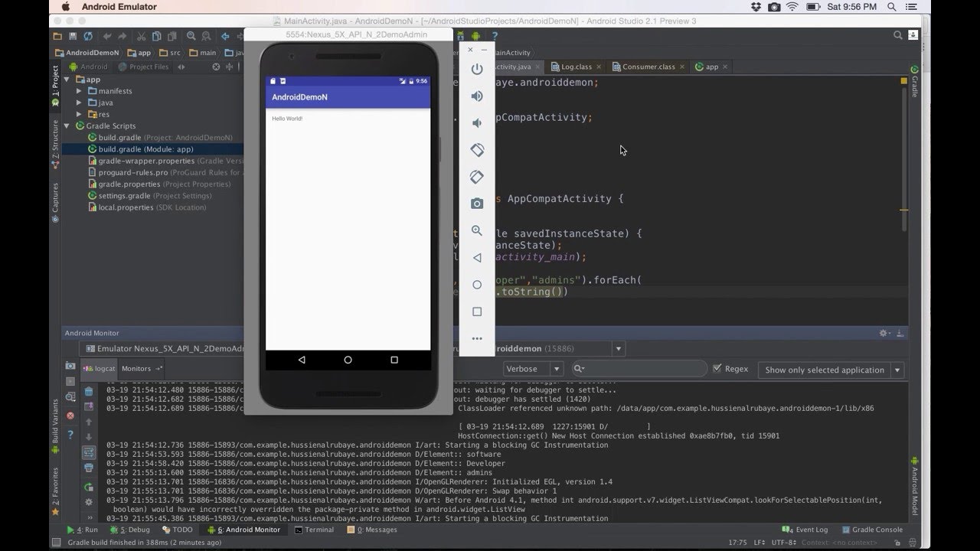Toggle the Regex checkbox
The image size is (980, 551).
[717, 368]
